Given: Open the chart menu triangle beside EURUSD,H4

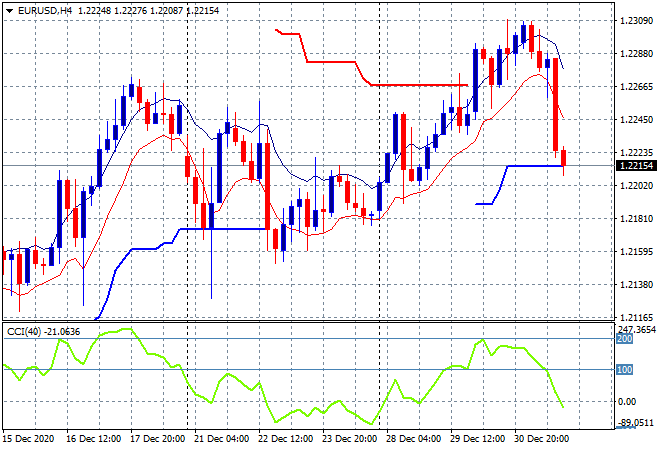Looking at the screenshot, I should point(10,11).
